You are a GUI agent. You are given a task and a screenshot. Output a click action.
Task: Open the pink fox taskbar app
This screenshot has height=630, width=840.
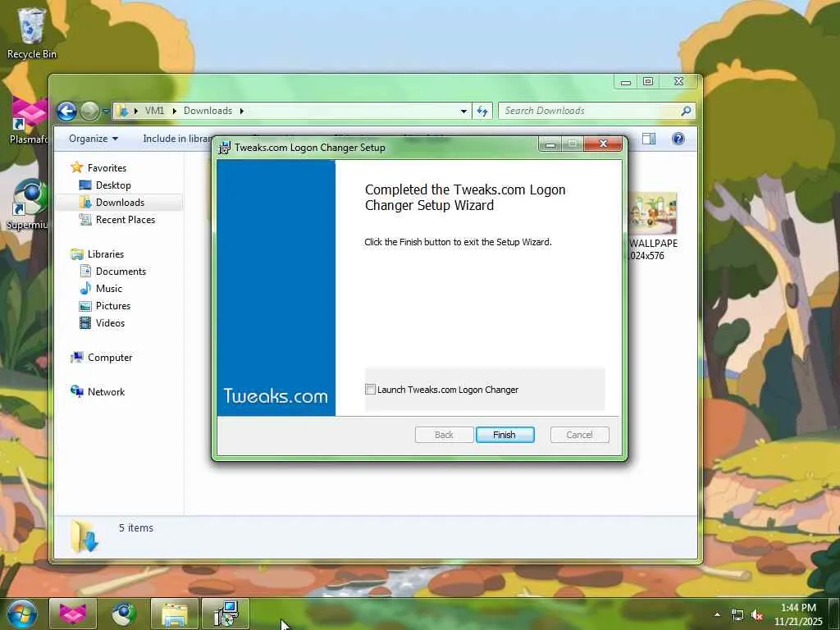73,614
